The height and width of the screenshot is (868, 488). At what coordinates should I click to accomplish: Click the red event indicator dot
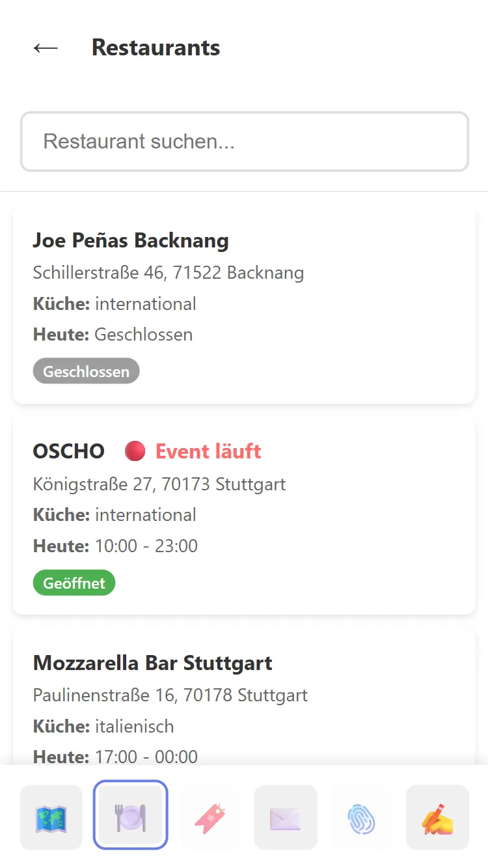[x=135, y=451]
